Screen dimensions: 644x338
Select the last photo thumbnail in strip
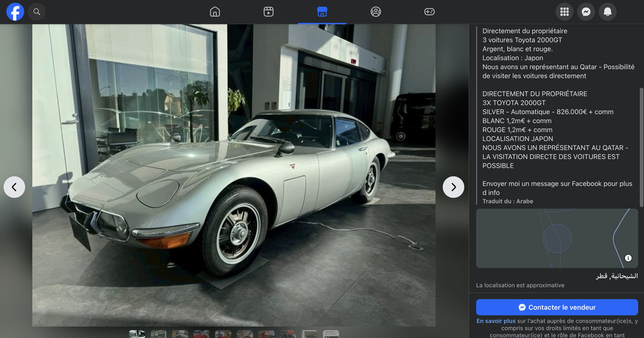[x=331, y=334]
